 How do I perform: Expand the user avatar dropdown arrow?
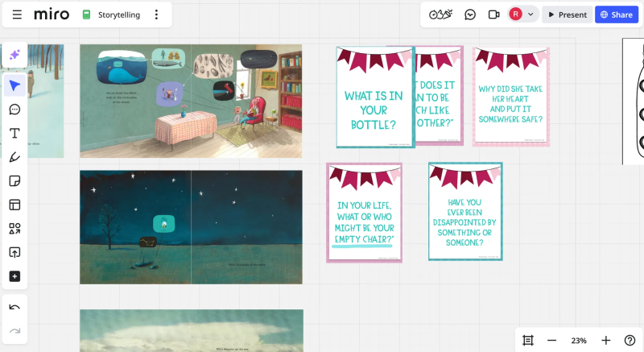530,14
